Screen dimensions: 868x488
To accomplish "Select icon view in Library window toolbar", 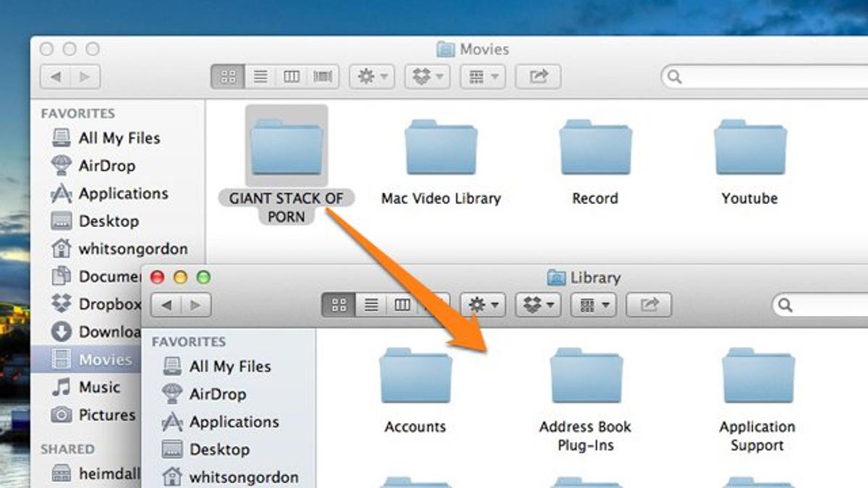I will (x=339, y=305).
